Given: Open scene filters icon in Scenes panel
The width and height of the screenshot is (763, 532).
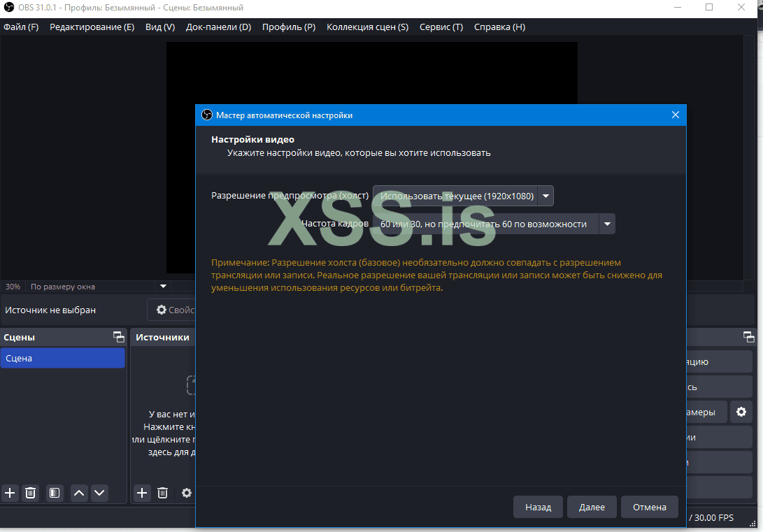Looking at the screenshot, I should 55,493.
